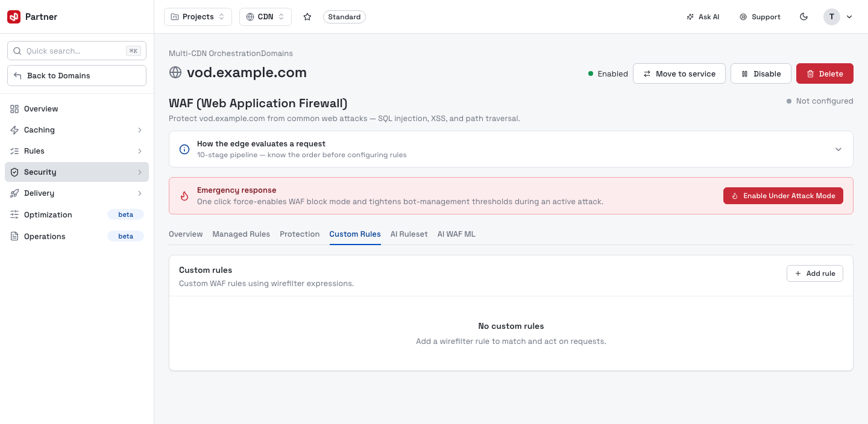Screen dimensions: 868x424
Task: Click the Emergency response flame icon
Action: [x=185, y=196]
